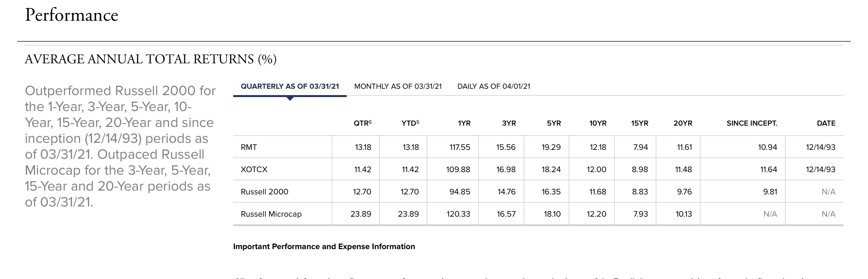This screenshot has height=279, width=868.
Task: Click the Russell 2000 row label
Action: pyautogui.click(x=264, y=192)
